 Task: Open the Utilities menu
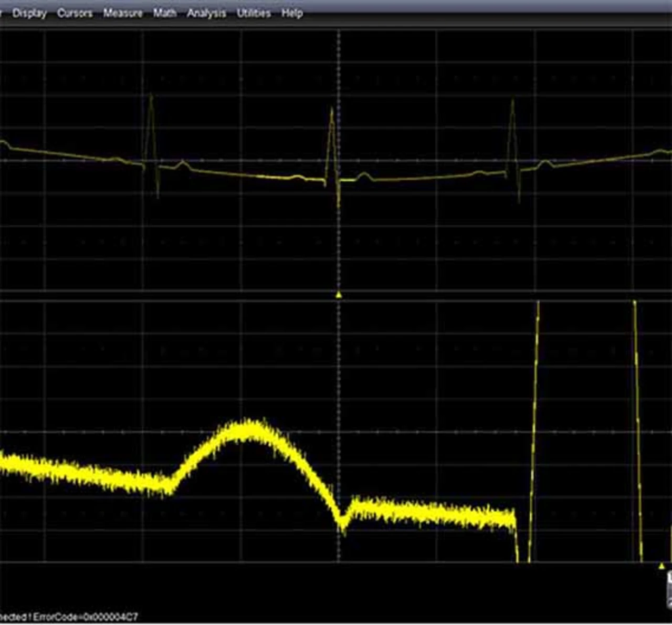pyautogui.click(x=254, y=13)
